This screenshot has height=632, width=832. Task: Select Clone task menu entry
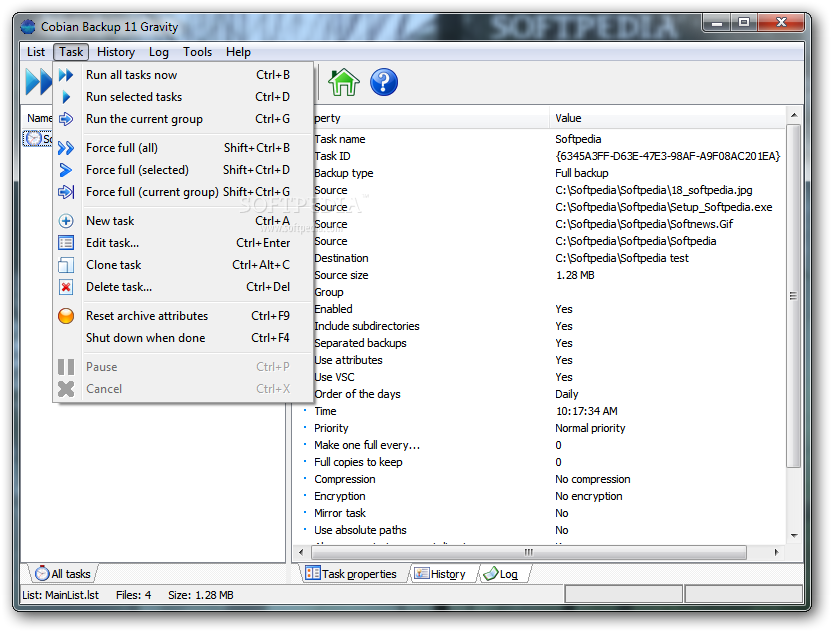point(183,265)
